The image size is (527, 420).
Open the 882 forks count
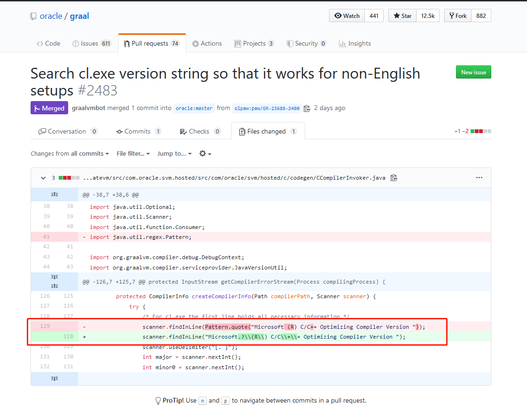pos(481,16)
